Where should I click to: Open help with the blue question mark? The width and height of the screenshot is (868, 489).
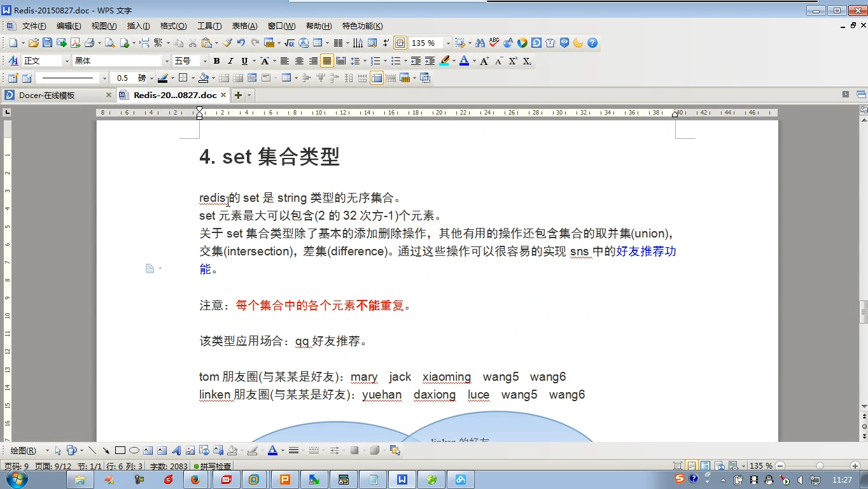coord(592,43)
